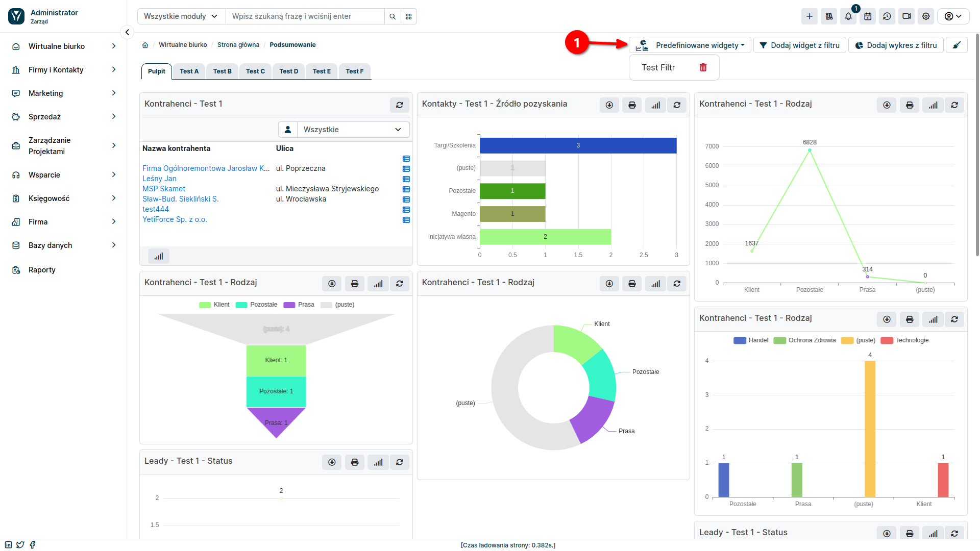
Task: Open Sław-Bud. Siekliński S. link
Action: pos(181,199)
